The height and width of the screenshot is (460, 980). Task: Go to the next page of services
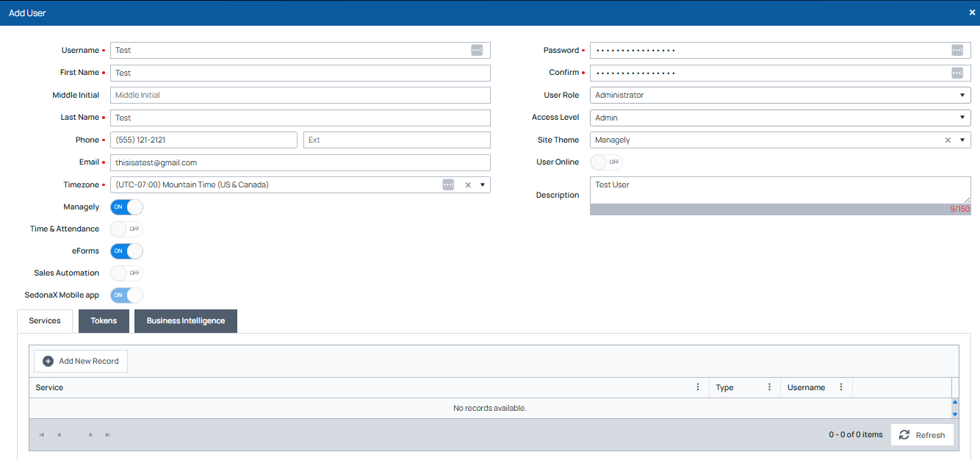pyautogui.click(x=90, y=435)
